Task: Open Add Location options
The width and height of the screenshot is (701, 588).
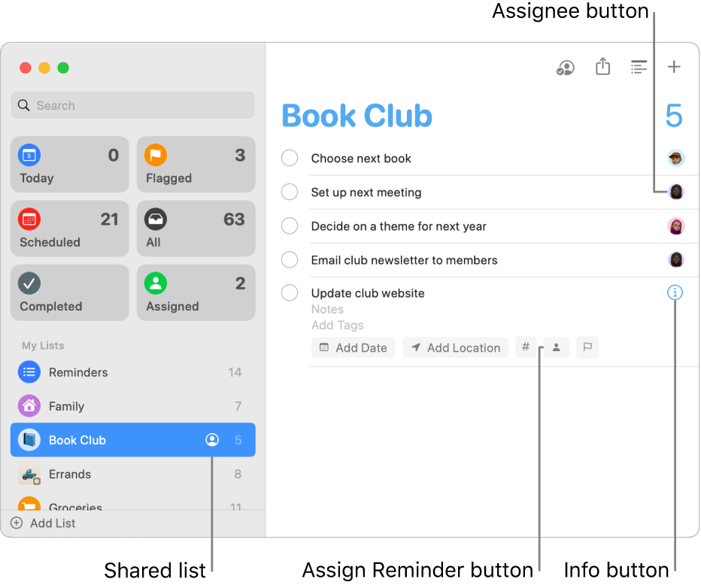Action: click(x=455, y=347)
